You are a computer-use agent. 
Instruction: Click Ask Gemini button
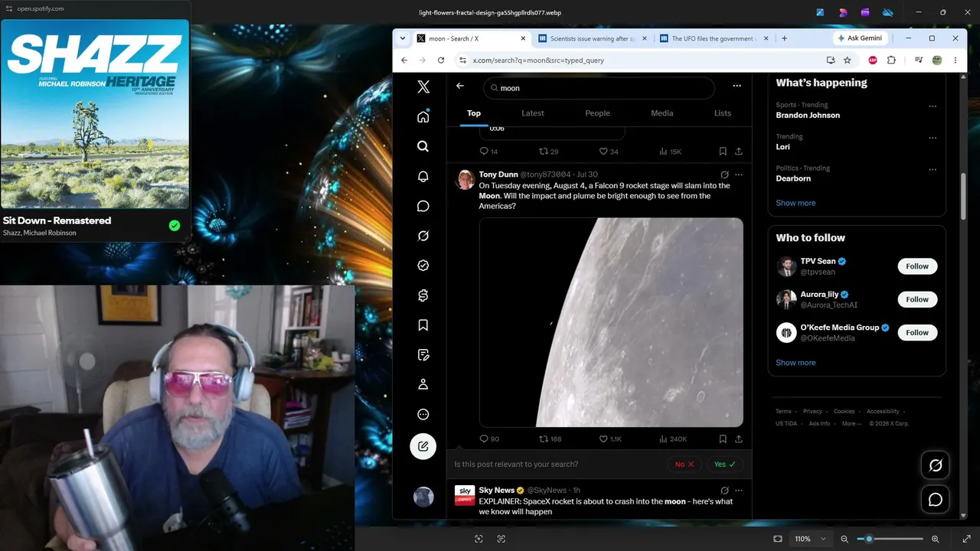click(860, 38)
